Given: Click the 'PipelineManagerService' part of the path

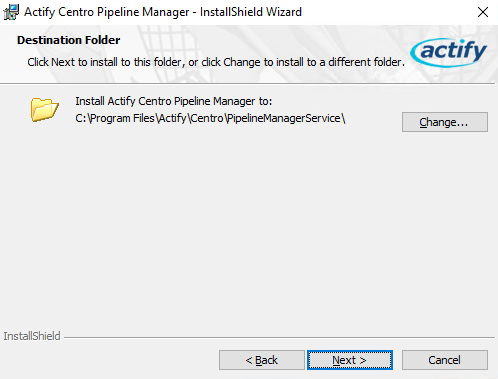Looking at the screenshot, I should (x=284, y=118).
